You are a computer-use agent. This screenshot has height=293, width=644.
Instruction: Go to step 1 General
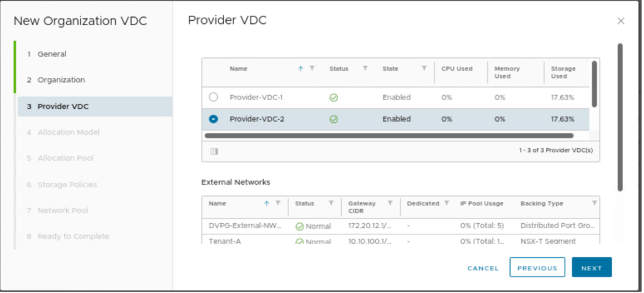pyautogui.click(x=52, y=54)
